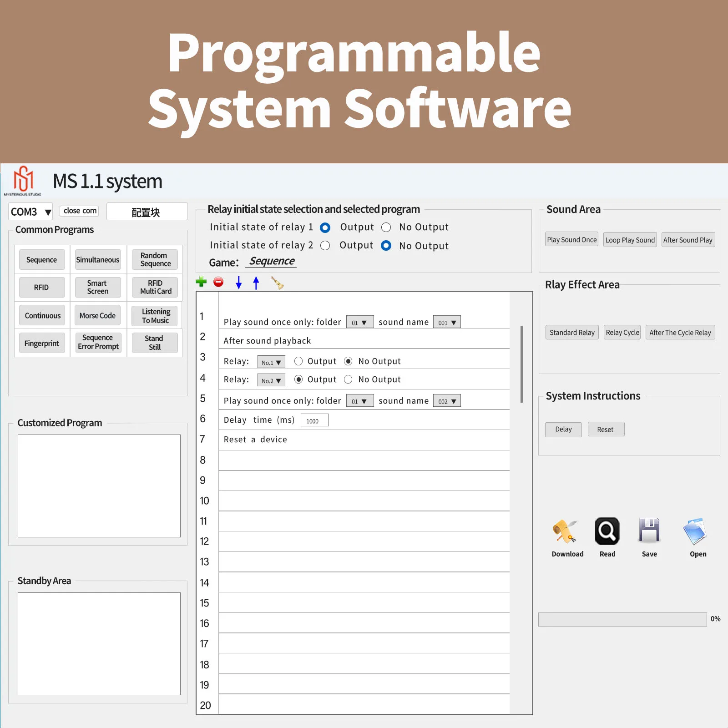Click the Save floppy disk icon
Screen dimensions: 728x728
[x=649, y=530]
